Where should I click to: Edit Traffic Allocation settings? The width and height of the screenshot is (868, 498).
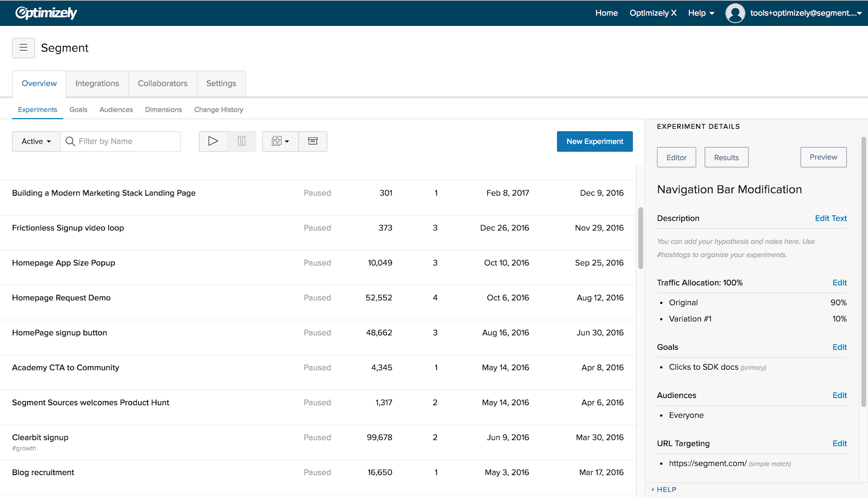point(839,282)
